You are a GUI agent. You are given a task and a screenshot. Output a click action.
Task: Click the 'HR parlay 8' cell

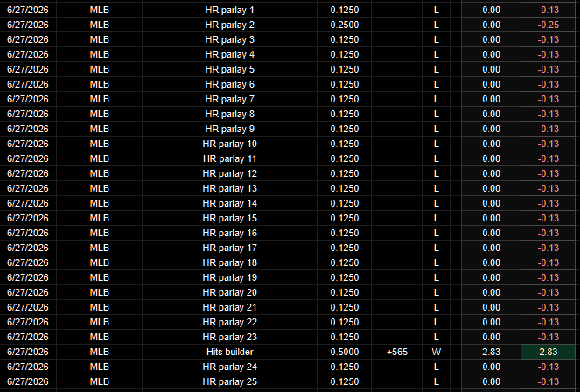pos(229,114)
